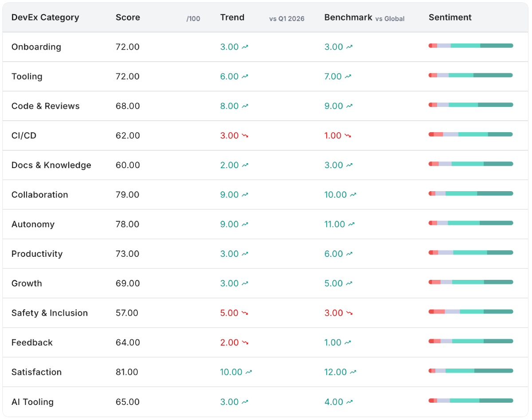The height and width of the screenshot is (420, 532).
Task: Select the Collaboration category label
Action: (40, 195)
